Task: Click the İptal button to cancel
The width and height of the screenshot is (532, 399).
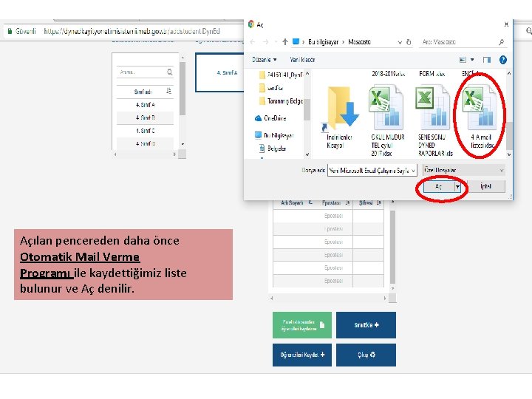Action: (485, 186)
